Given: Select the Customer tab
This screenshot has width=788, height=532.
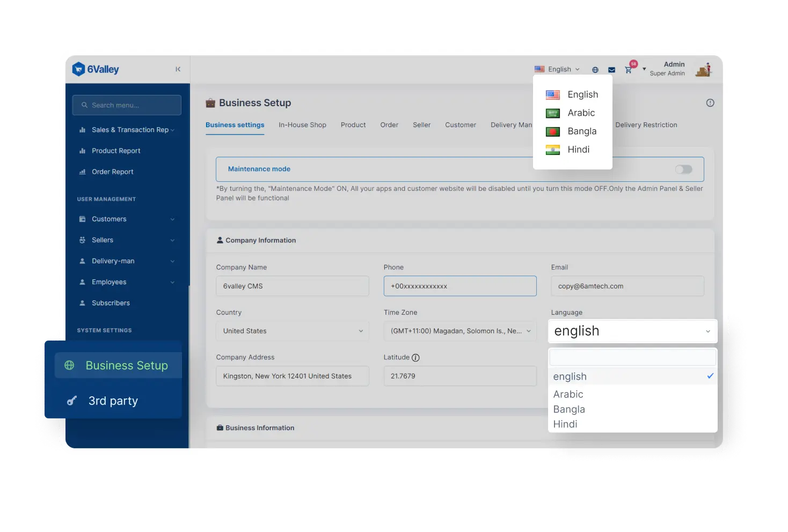Looking at the screenshot, I should 460,124.
